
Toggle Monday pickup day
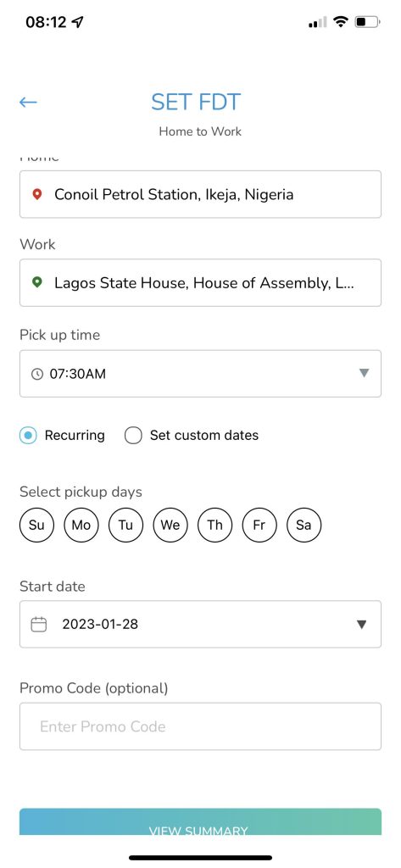coord(81,525)
